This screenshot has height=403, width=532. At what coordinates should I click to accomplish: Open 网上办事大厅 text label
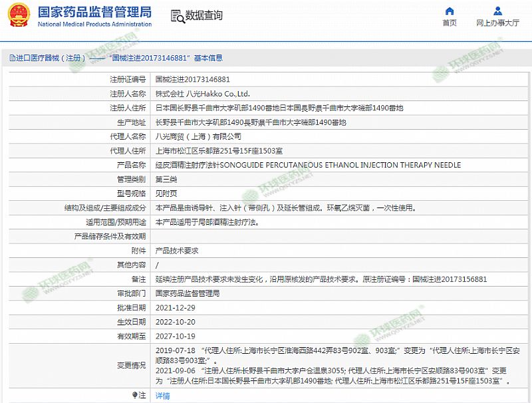click(x=497, y=23)
